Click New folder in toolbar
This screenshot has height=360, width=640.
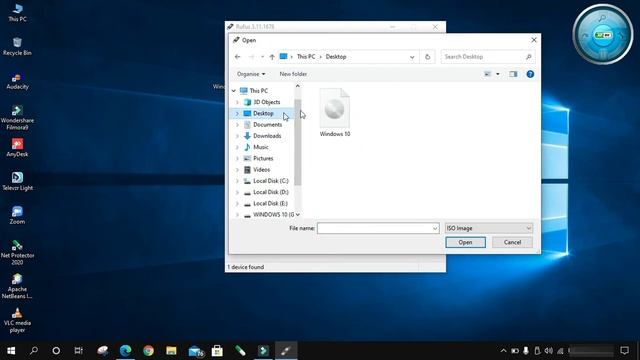tap(293, 74)
